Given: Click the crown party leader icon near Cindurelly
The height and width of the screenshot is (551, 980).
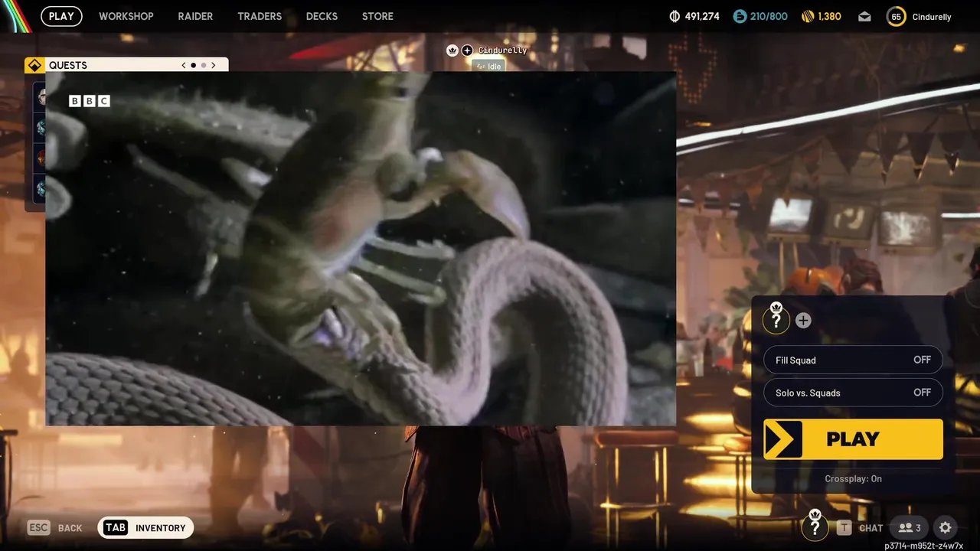Looking at the screenshot, I should click(452, 50).
